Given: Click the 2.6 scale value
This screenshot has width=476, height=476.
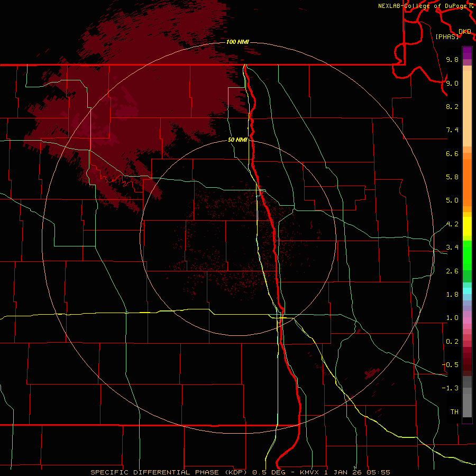Looking at the screenshot, I should tap(452, 271).
